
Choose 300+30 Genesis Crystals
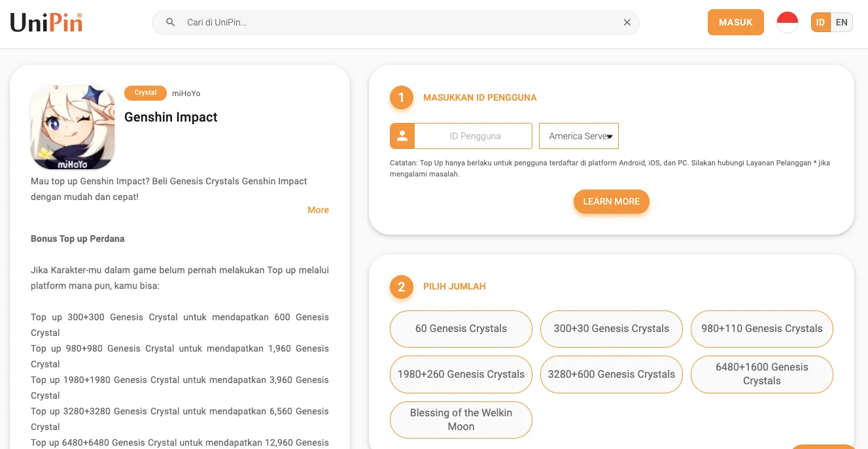click(x=611, y=329)
